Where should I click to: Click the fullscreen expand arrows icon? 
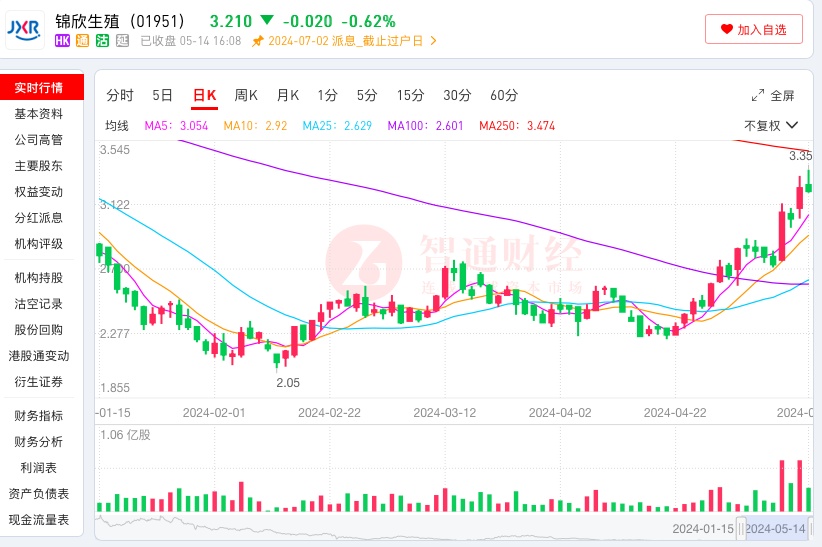[x=758, y=96]
